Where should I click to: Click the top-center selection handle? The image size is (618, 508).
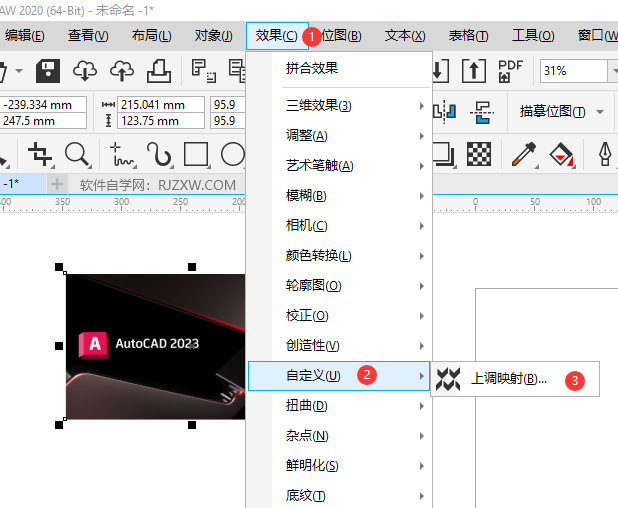tap(192, 267)
